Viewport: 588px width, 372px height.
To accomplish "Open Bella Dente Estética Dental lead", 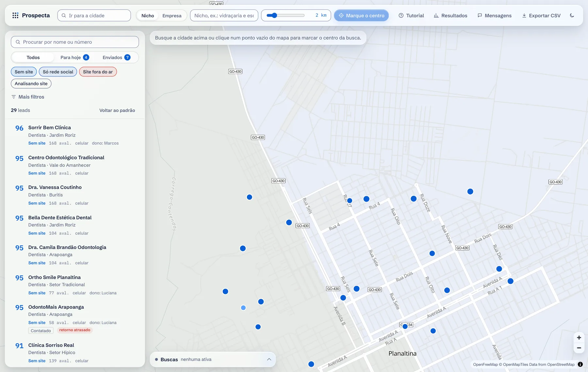I will 75,225.
